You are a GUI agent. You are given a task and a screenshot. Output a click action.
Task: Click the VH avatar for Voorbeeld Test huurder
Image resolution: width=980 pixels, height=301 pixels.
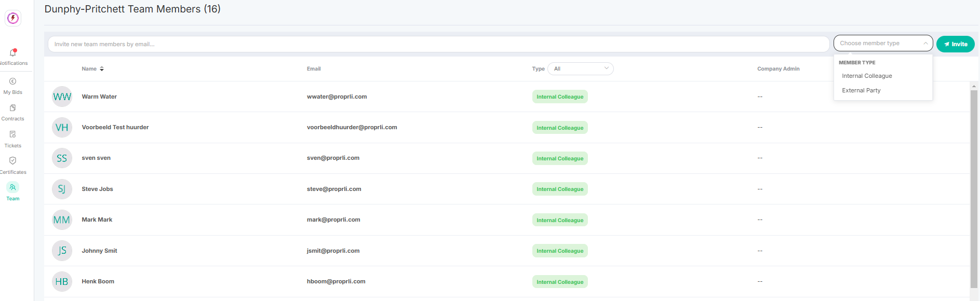[x=62, y=128]
